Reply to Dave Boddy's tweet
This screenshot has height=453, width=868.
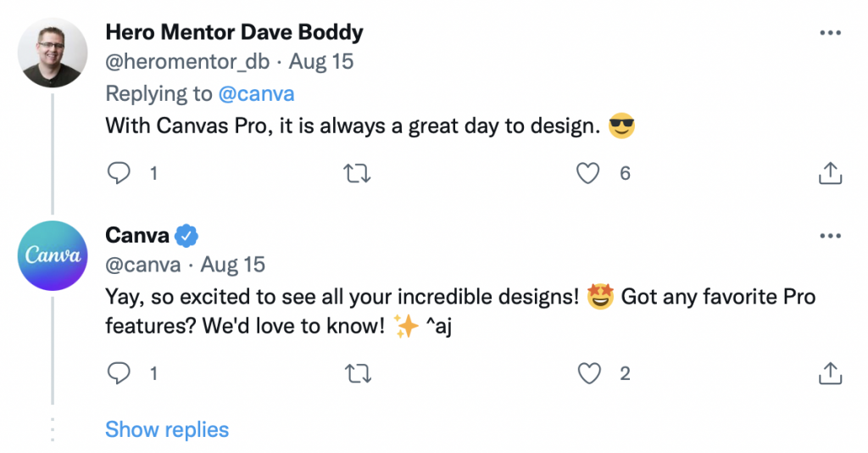tap(120, 174)
